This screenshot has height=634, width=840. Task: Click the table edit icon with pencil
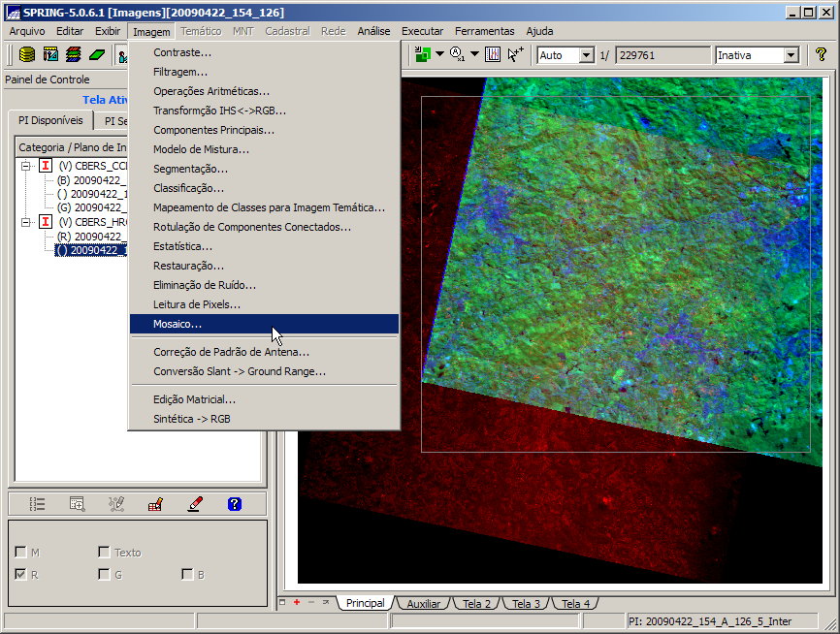pos(155,504)
